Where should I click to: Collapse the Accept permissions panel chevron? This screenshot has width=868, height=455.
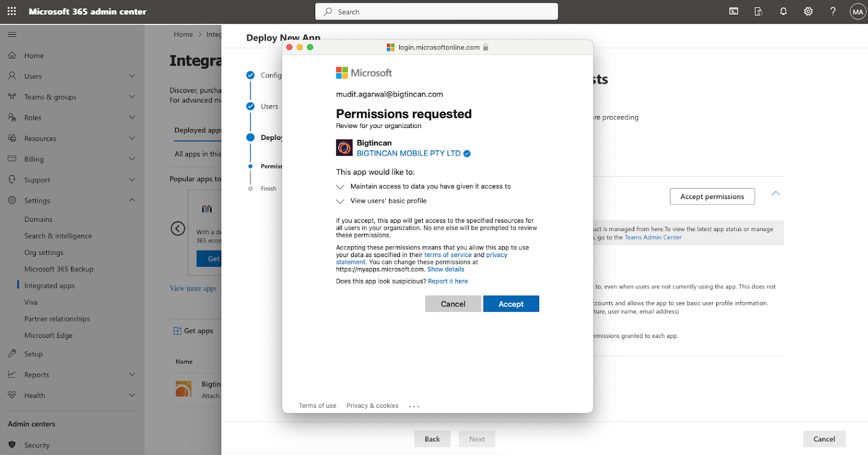(776, 194)
